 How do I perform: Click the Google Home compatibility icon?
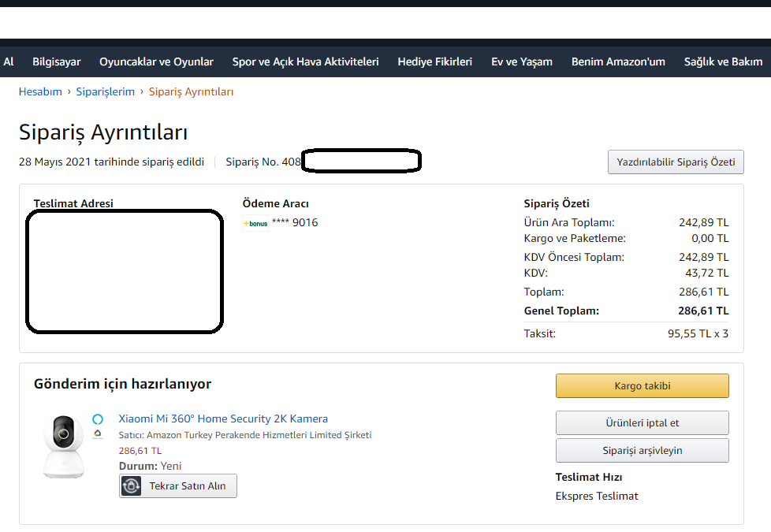point(98,433)
